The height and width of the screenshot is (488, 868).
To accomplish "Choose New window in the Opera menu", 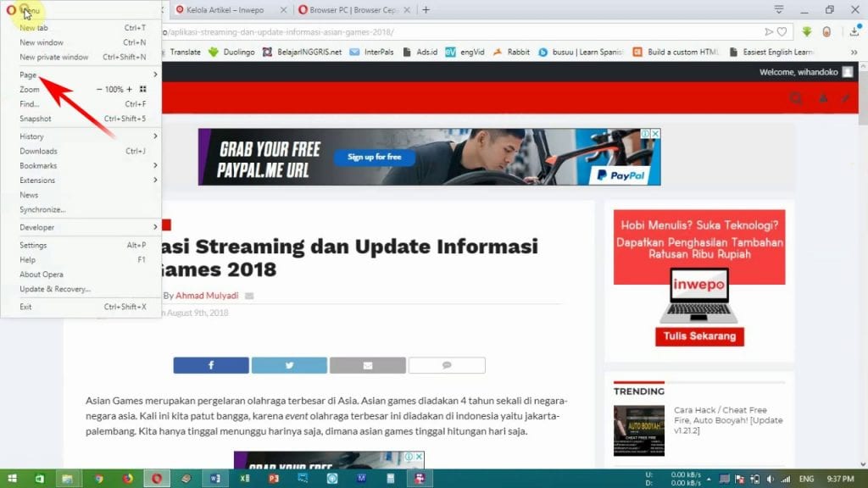I will point(82,42).
